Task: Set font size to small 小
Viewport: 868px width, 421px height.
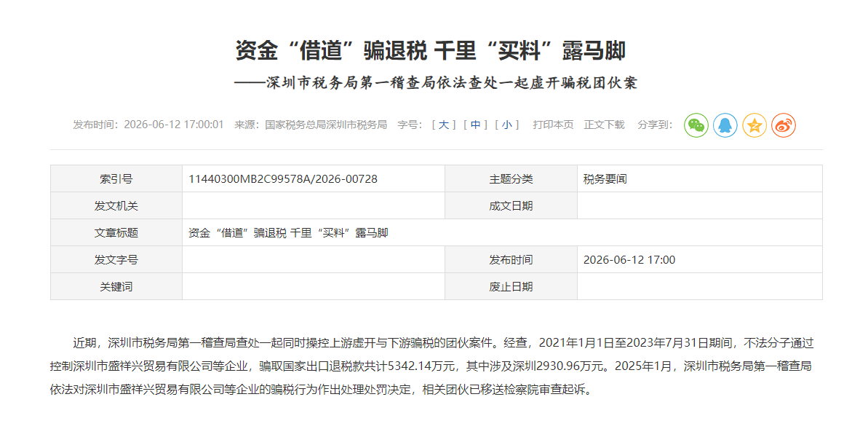Action: (x=506, y=125)
